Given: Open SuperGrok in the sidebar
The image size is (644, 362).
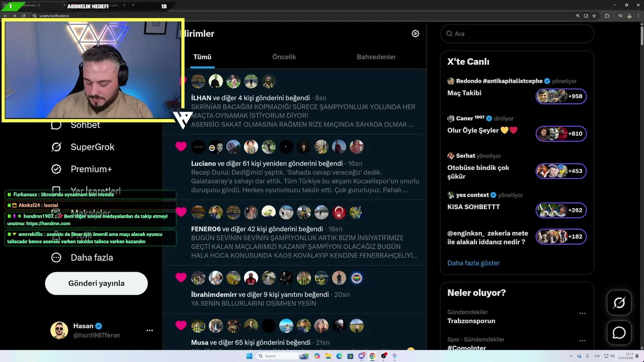Looking at the screenshot, I should point(92,147).
